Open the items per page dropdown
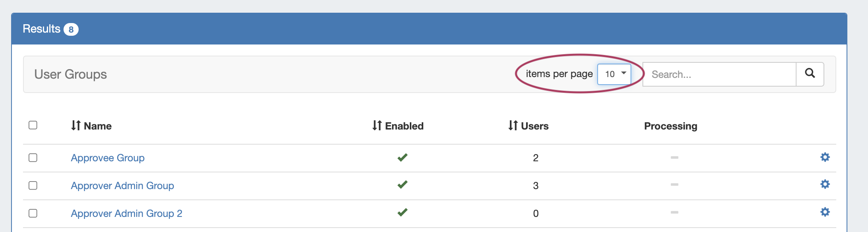The width and height of the screenshot is (868, 232). click(614, 74)
